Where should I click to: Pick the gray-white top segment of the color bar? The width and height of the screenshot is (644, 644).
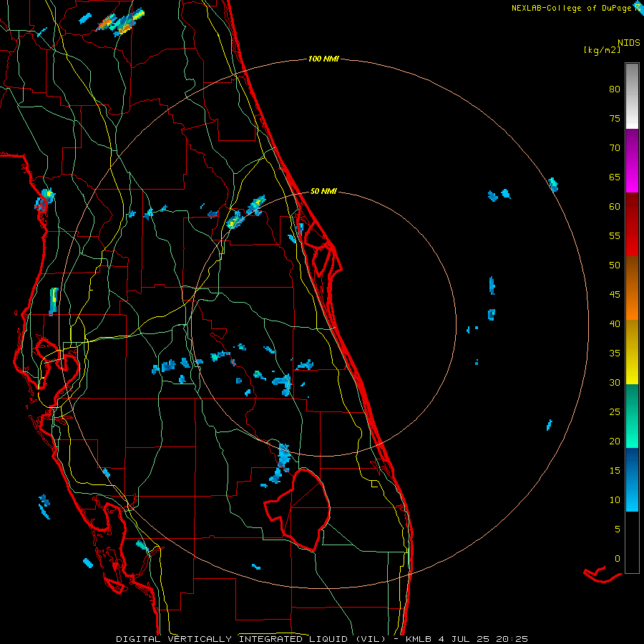click(632, 96)
